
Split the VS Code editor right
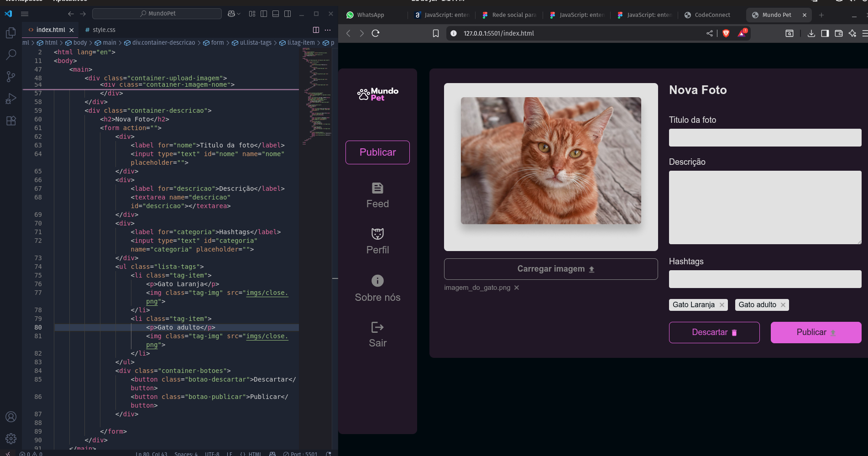pos(316,30)
